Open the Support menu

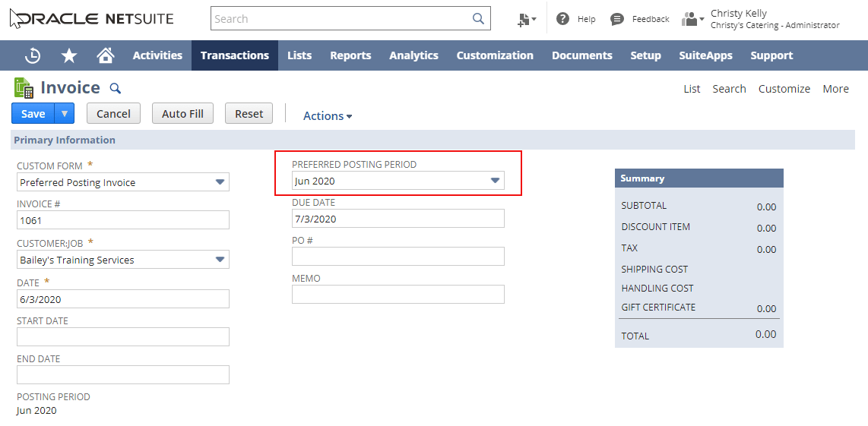tap(771, 55)
